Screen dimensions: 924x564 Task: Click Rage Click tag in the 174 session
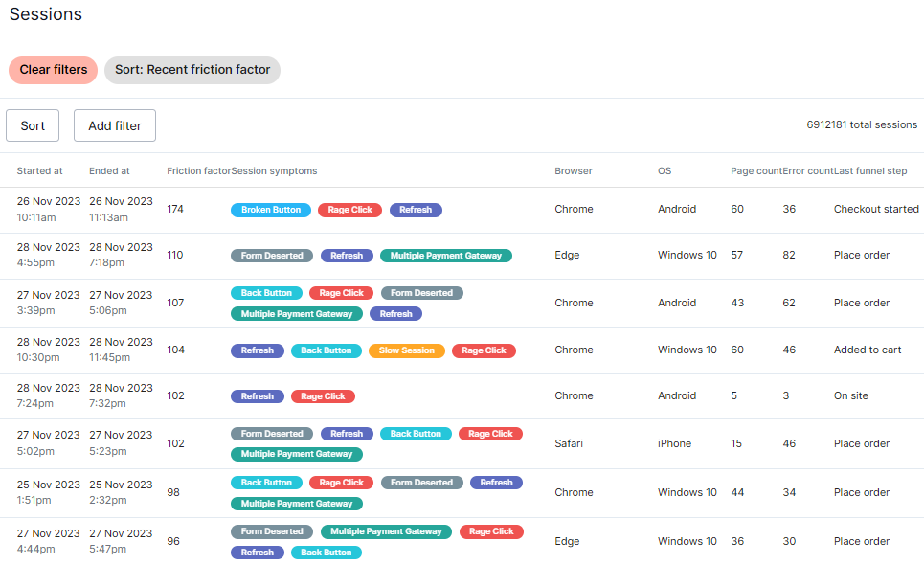click(350, 210)
